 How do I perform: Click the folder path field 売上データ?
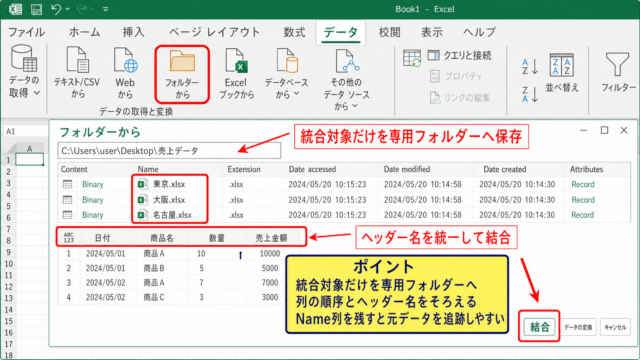[x=169, y=151]
